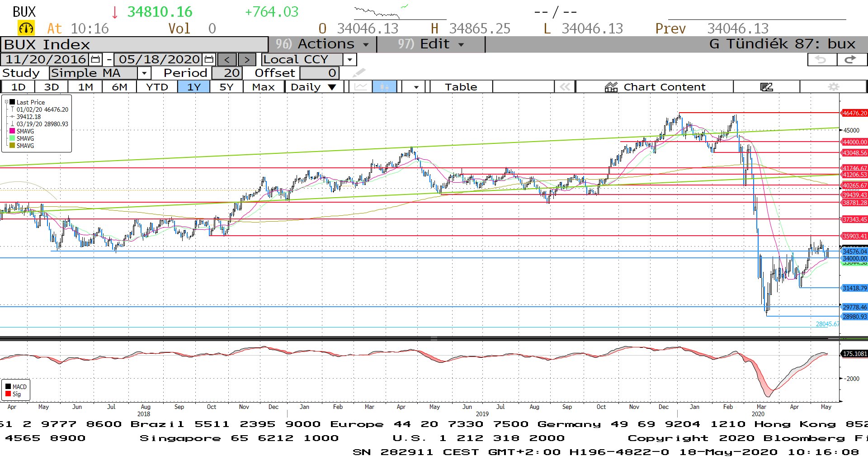Screen dimensions: 868x470
Task: Click the BUX Index security field
Action: click(x=134, y=45)
